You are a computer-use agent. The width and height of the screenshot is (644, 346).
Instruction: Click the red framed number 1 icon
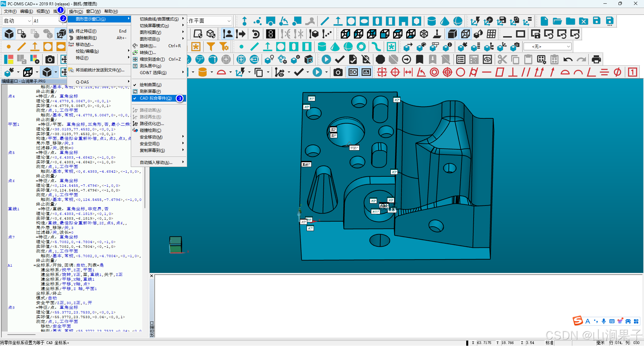(x=633, y=72)
